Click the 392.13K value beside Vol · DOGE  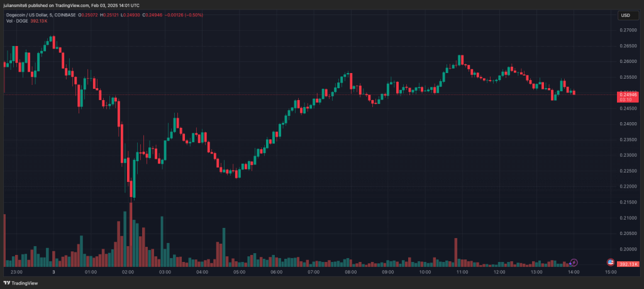pos(38,21)
